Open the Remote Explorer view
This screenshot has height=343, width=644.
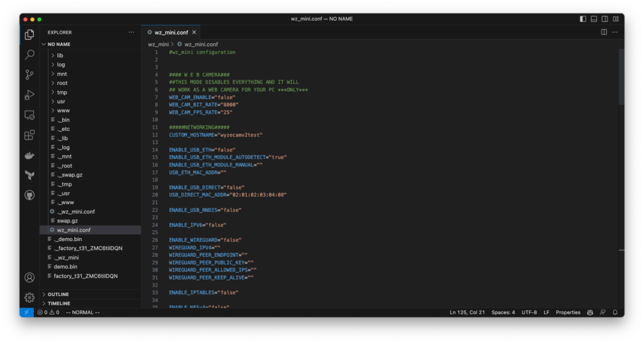(30, 115)
